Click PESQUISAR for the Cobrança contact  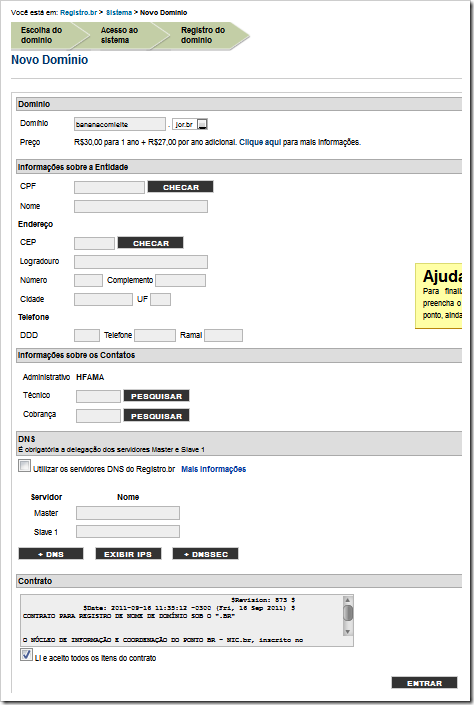pyautogui.click(x=157, y=416)
